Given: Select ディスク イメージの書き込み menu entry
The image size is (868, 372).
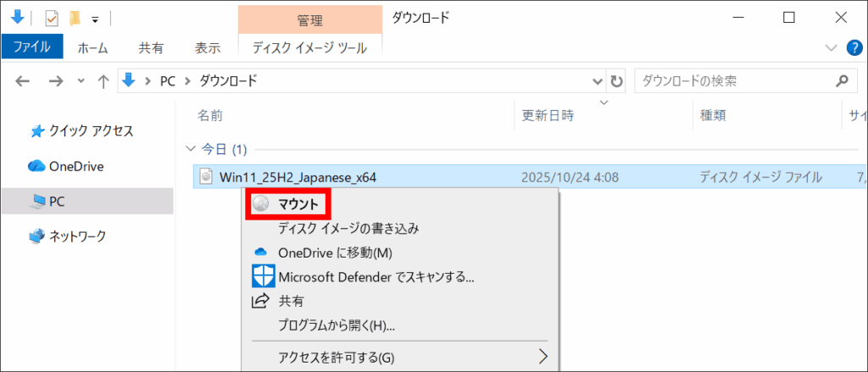Looking at the screenshot, I should tap(348, 228).
